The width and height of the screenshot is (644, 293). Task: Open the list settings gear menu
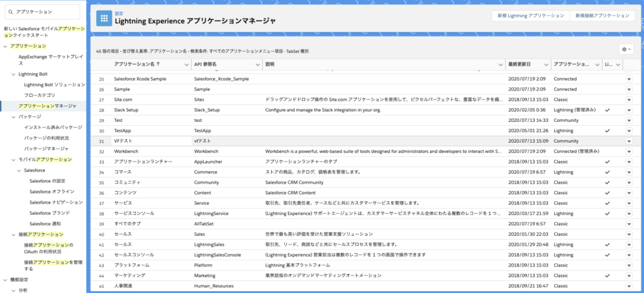[x=626, y=49]
